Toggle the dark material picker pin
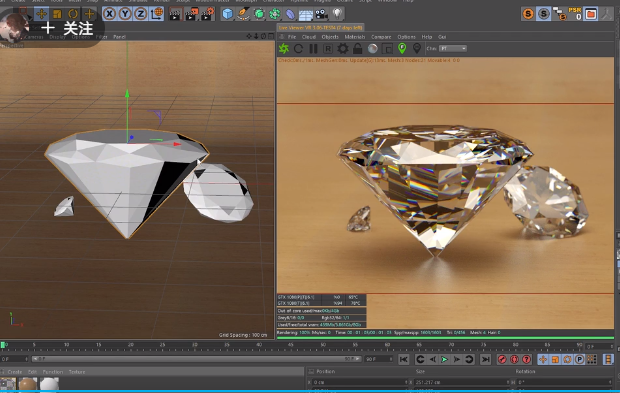Image resolution: width=620 pixels, height=393 pixels. pyautogui.click(x=417, y=48)
